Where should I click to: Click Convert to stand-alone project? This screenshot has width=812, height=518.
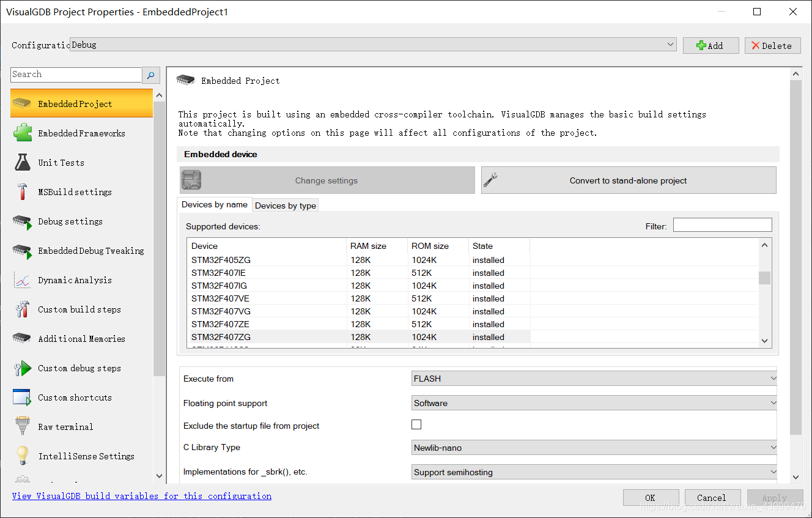coord(629,180)
